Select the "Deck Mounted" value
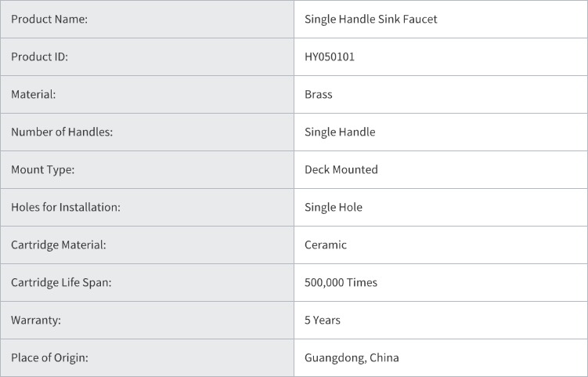 pyautogui.click(x=341, y=170)
